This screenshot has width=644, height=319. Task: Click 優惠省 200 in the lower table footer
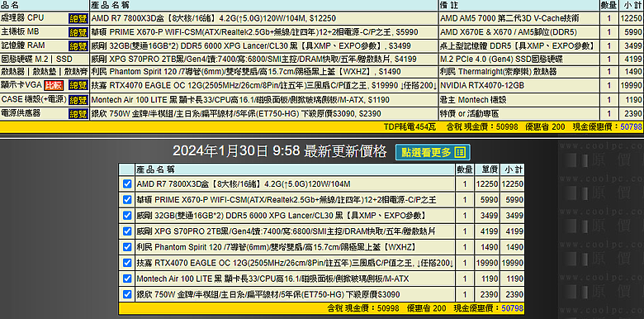point(426,308)
